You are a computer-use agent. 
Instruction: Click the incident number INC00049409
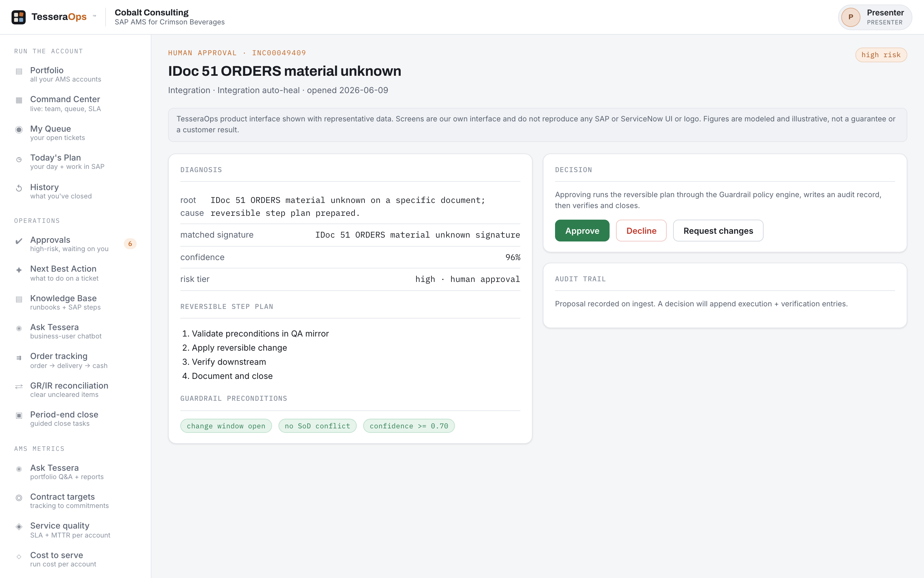tap(279, 53)
